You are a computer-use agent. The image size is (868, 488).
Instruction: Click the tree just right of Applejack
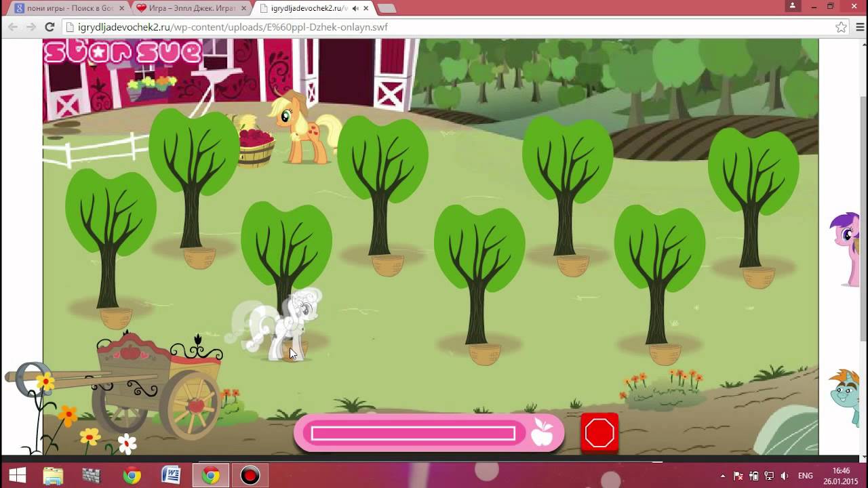[x=382, y=186]
